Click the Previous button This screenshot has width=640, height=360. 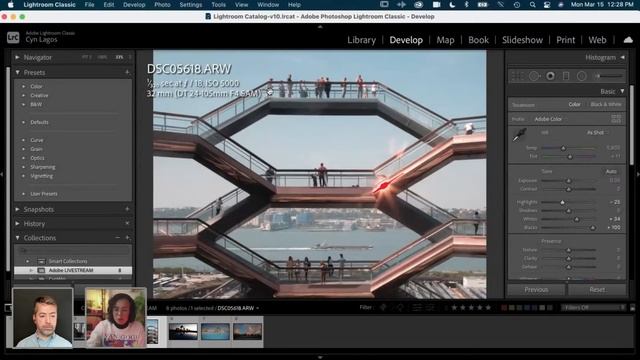(x=536, y=289)
